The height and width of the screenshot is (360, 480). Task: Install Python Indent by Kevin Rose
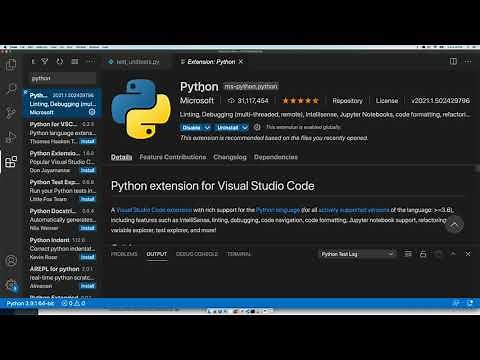point(88,257)
